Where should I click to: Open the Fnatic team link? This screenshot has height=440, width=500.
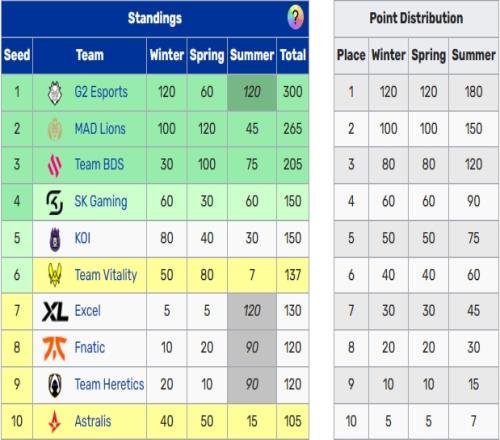pos(90,348)
